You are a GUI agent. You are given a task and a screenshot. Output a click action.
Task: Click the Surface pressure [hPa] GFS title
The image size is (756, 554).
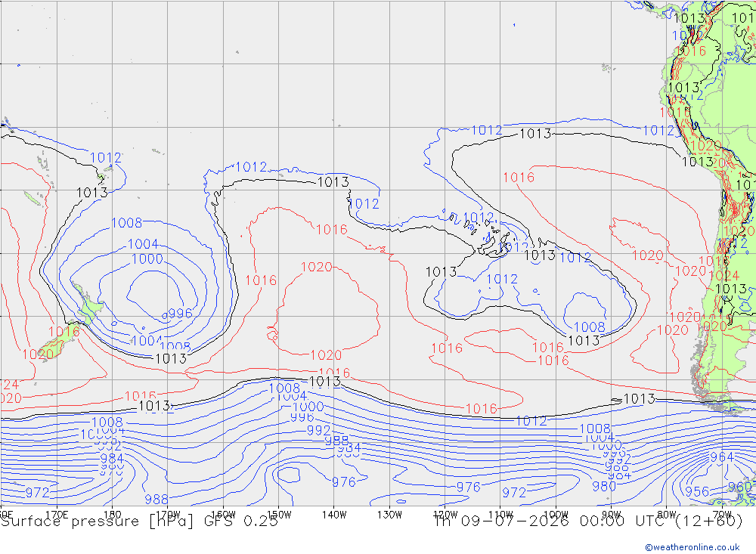[139, 522]
